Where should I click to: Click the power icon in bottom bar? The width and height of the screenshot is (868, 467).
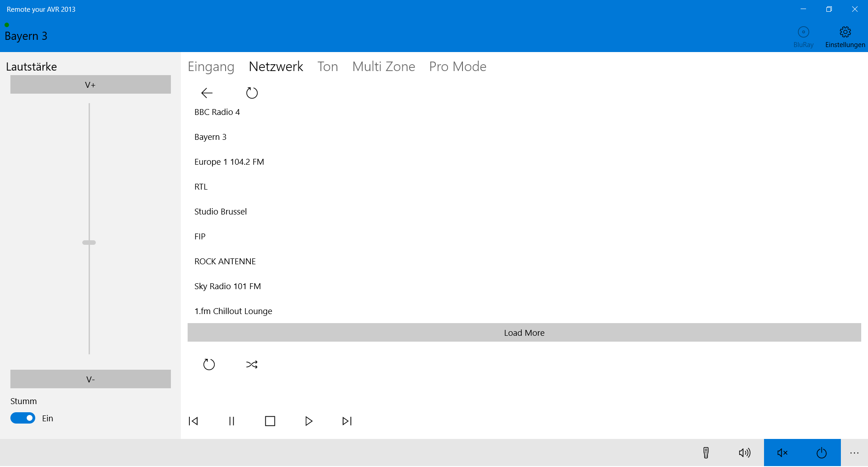point(821,453)
